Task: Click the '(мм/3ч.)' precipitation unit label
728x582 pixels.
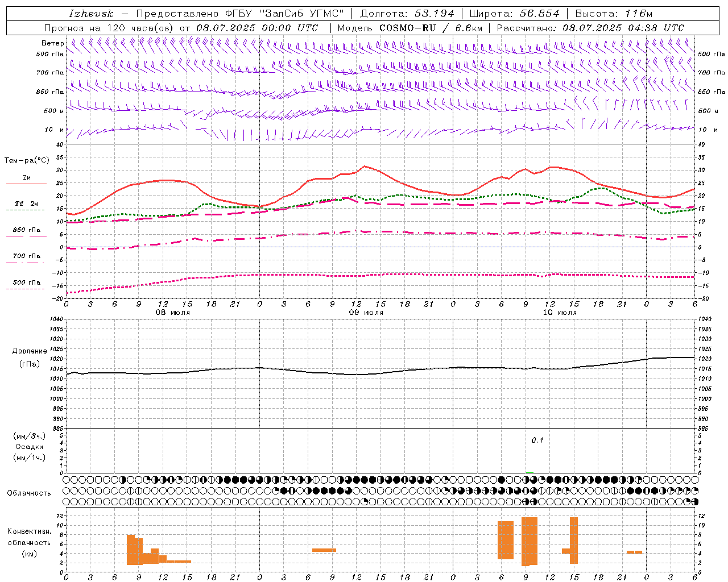Action: point(30,436)
